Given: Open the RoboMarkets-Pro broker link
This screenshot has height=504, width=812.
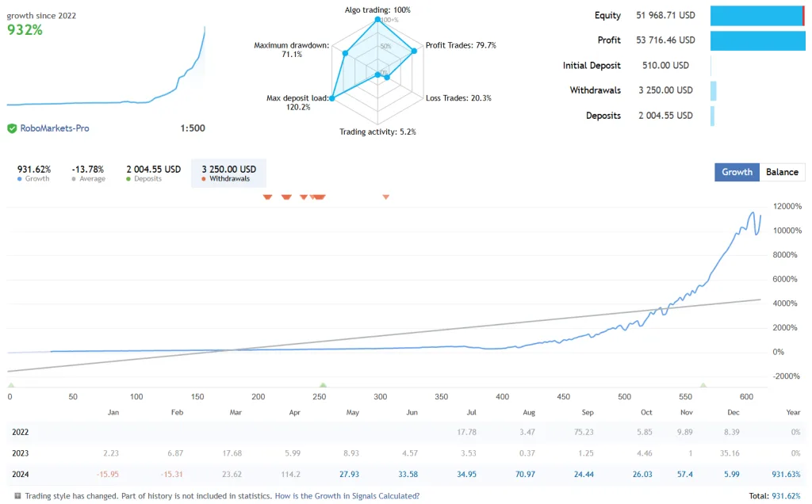Looking at the screenshot, I should [x=54, y=128].
